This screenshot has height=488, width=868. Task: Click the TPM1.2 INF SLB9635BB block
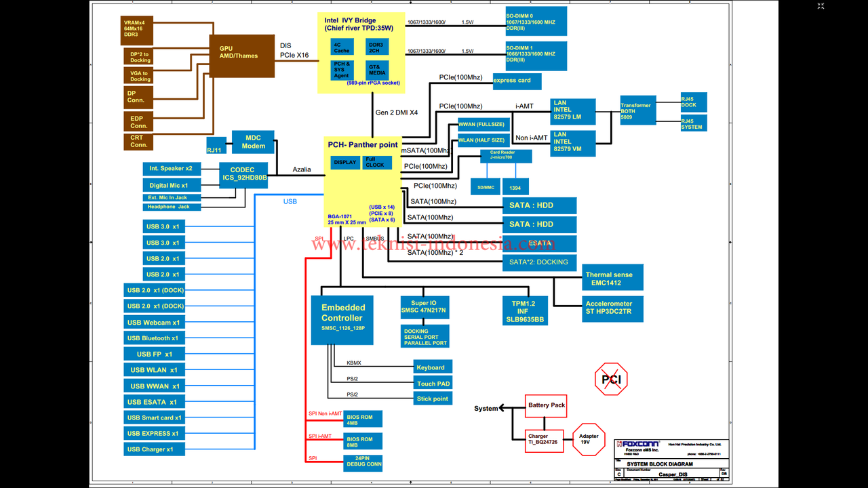(x=524, y=311)
